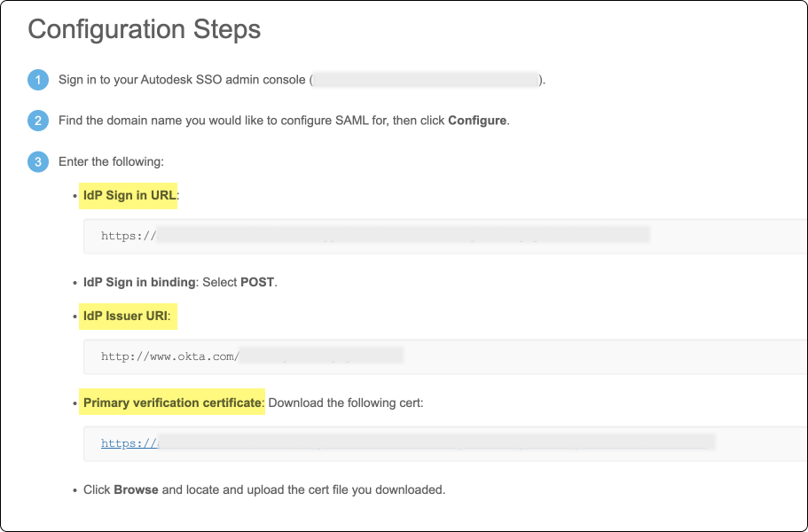Screen dimensions: 808x532
Task: Click the highlighted IdP Sign in URL label
Action: pyautogui.click(x=129, y=196)
